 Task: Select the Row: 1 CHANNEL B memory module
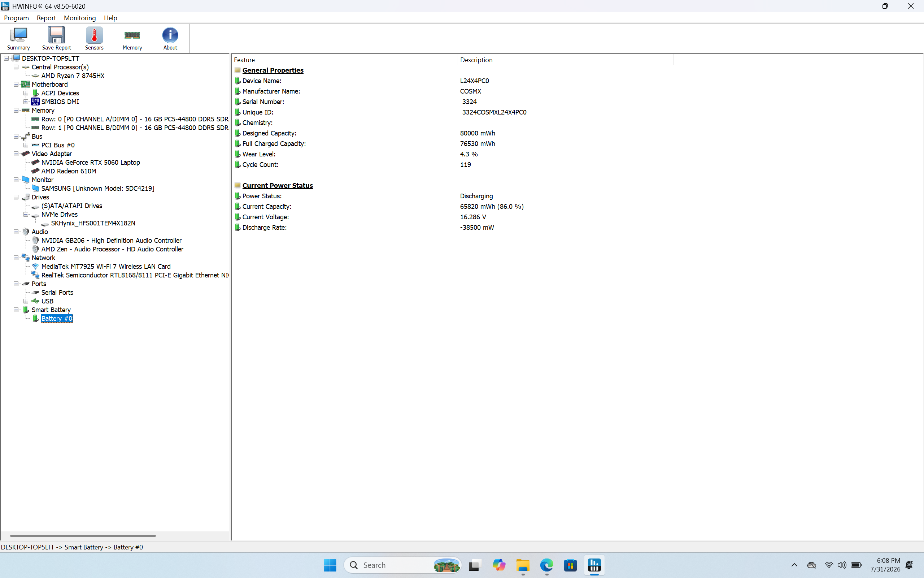pos(135,128)
